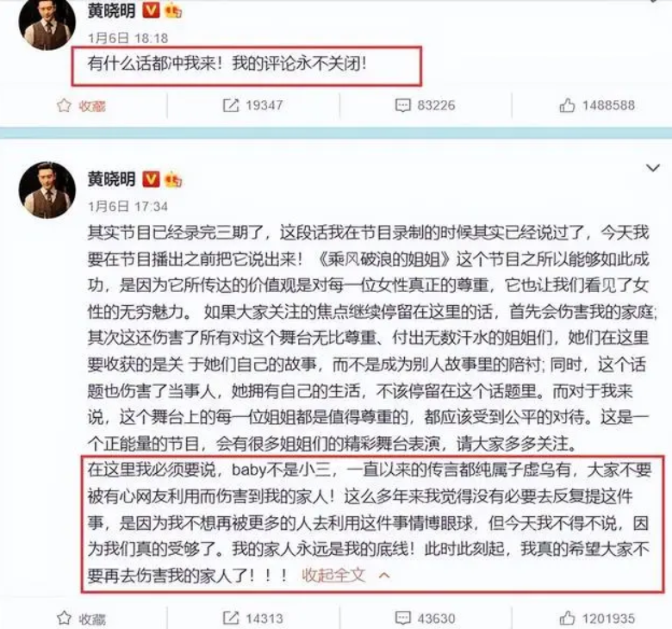This screenshot has height=629, width=672.
Task: Click favorite star icon on second post
Action: 64,619
